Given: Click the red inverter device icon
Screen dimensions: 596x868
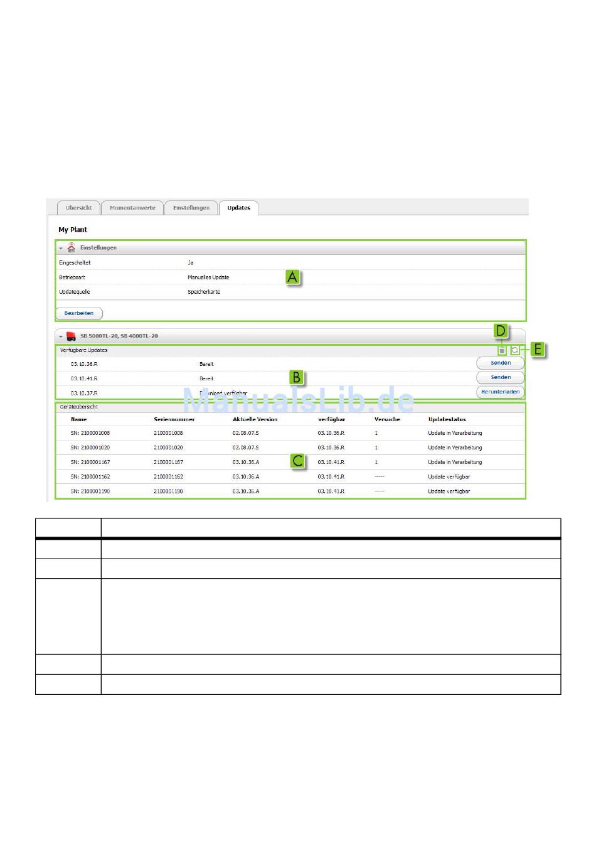Looking at the screenshot, I should (x=72, y=336).
